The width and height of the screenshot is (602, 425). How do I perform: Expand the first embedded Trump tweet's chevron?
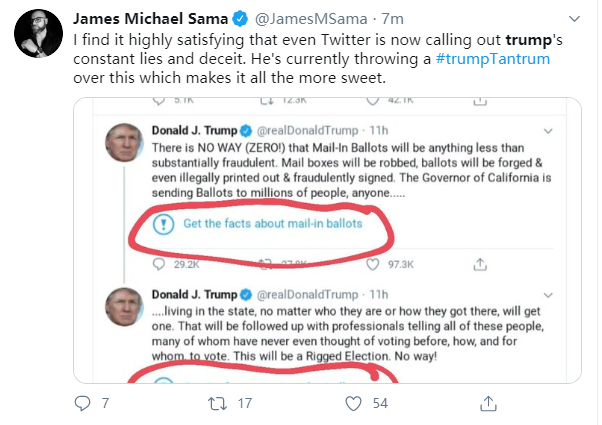[x=552, y=130]
